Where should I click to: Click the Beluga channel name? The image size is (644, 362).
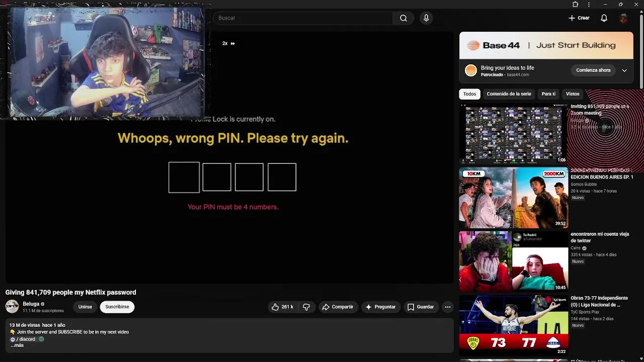tap(31, 304)
